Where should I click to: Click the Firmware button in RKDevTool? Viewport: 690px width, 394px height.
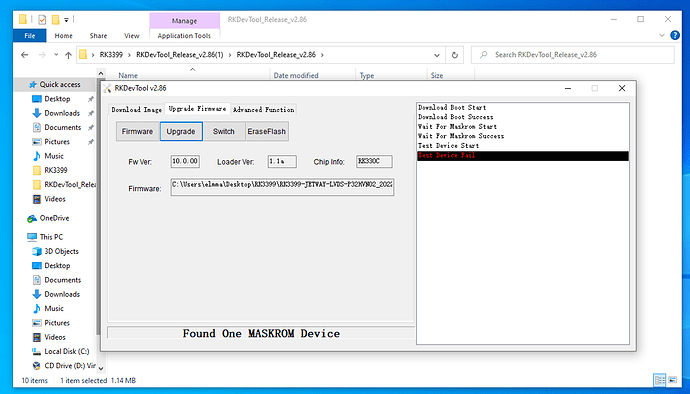click(x=137, y=131)
